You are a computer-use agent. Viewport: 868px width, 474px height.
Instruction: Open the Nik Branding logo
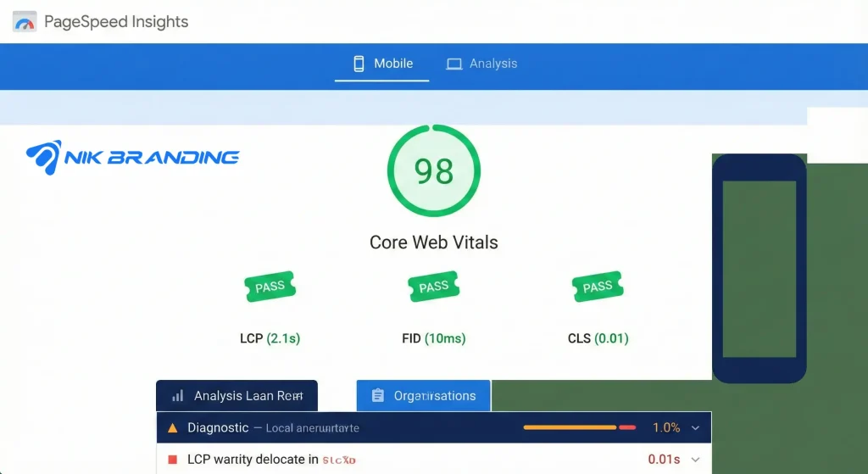point(133,157)
